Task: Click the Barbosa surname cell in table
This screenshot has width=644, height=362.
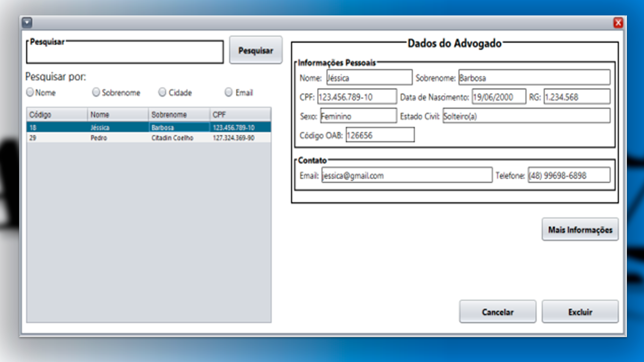Action: [x=179, y=127]
